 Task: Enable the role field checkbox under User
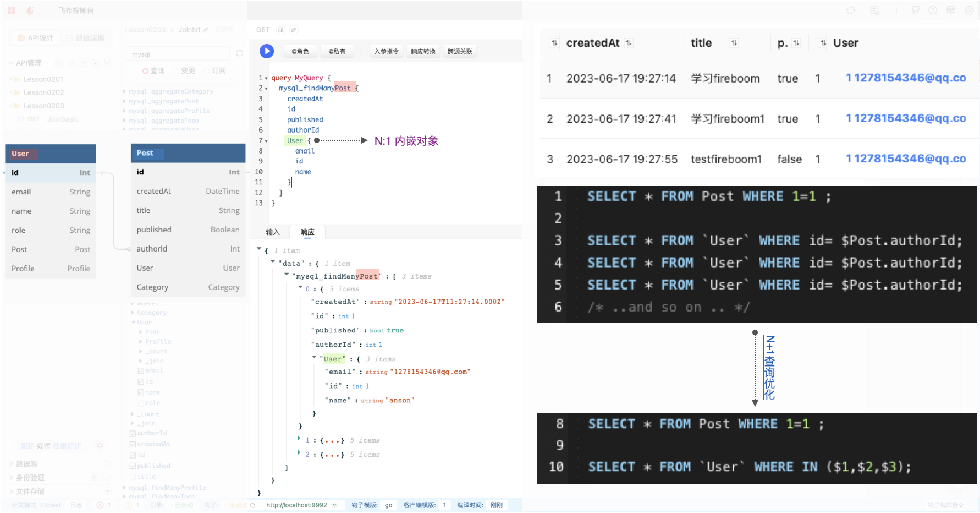[141, 403]
